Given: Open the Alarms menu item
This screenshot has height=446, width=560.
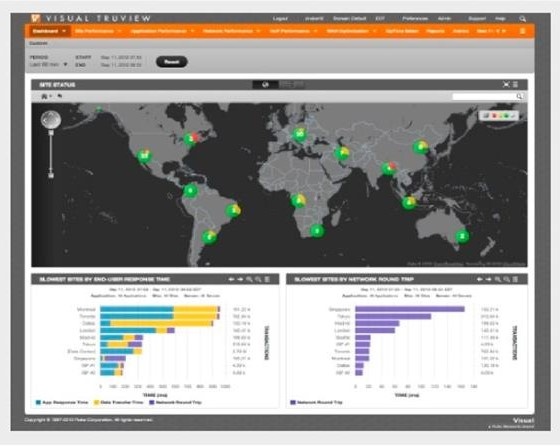Looking at the screenshot, I should point(461,31).
